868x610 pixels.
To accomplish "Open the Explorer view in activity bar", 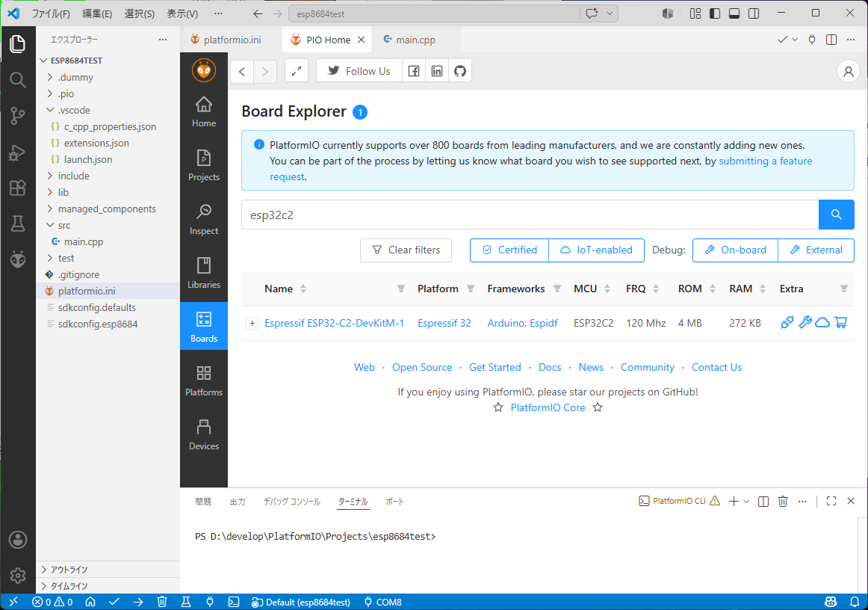I will coord(18,44).
